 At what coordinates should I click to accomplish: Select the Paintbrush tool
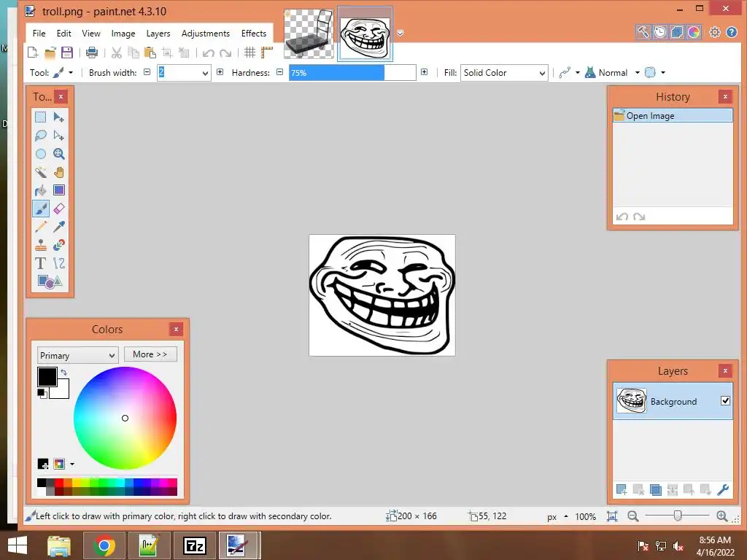point(41,209)
